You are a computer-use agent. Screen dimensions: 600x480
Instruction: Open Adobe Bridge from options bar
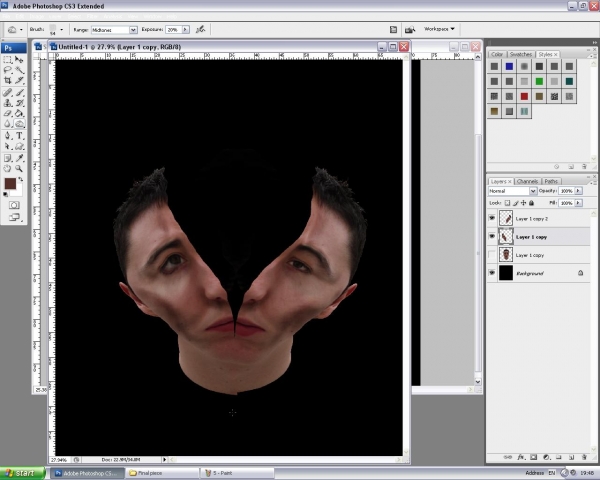click(x=410, y=29)
